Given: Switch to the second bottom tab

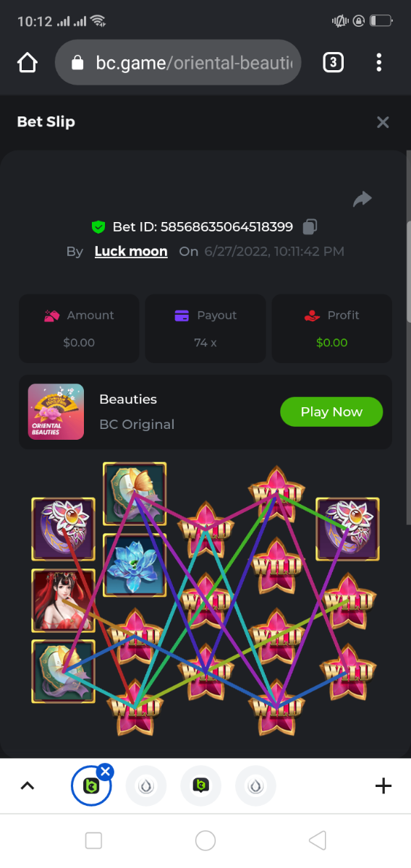Looking at the screenshot, I should [x=146, y=786].
